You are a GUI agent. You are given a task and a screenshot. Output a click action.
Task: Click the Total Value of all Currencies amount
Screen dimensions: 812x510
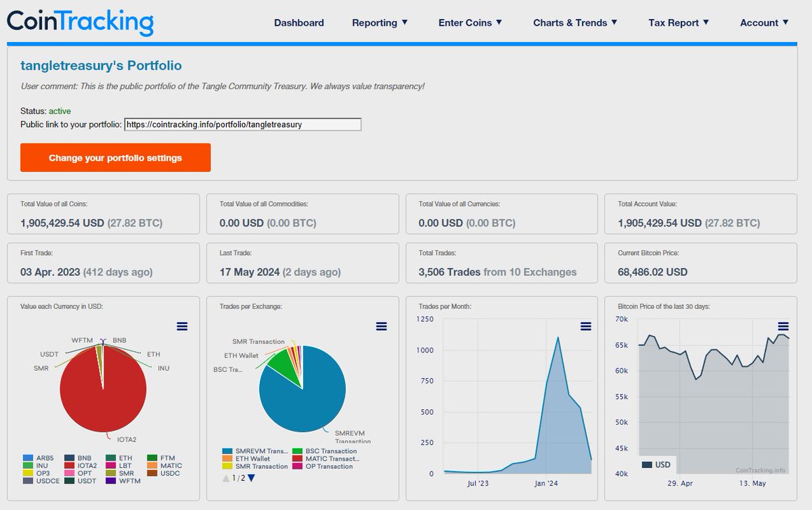tap(467, 223)
